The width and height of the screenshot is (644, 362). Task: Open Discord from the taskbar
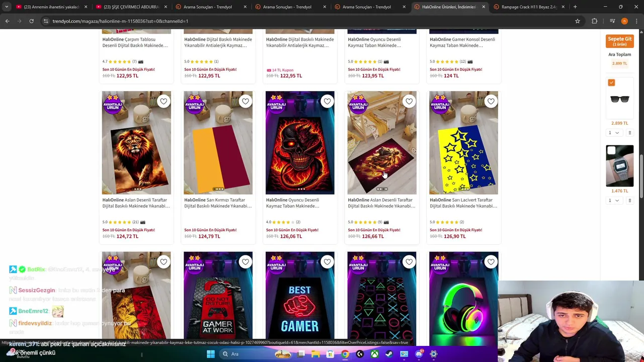tap(419, 354)
